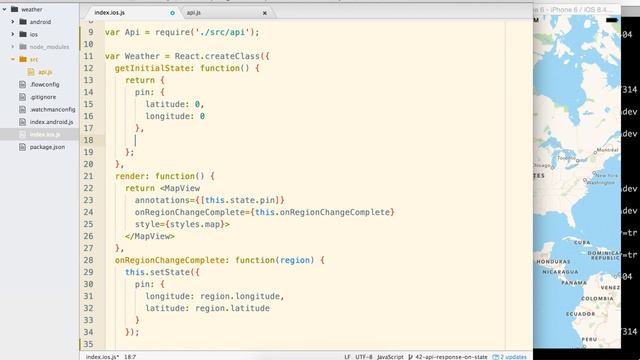This screenshot has width=640, height=360.
Task: Click 'CUBA' label on simulator map
Action: 582,242
